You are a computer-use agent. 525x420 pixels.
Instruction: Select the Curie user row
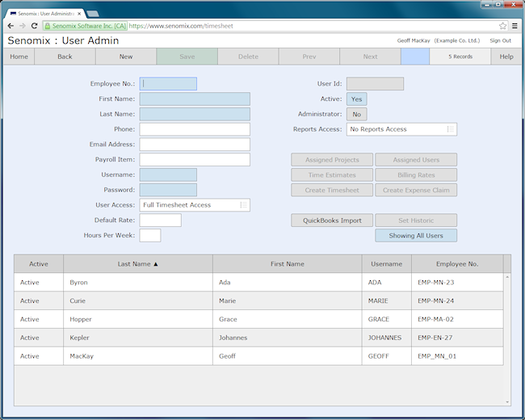tap(258, 300)
